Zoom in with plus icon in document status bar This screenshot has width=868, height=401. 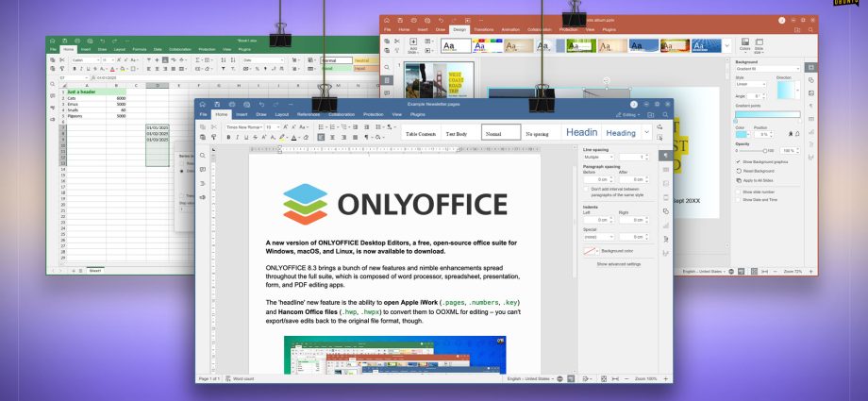tap(665, 379)
